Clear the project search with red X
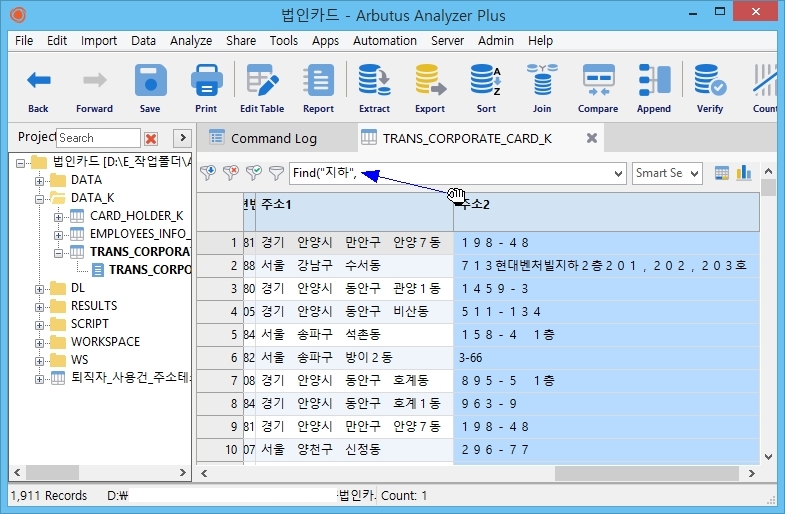The width and height of the screenshot is (785, 514). pos(151,138)
